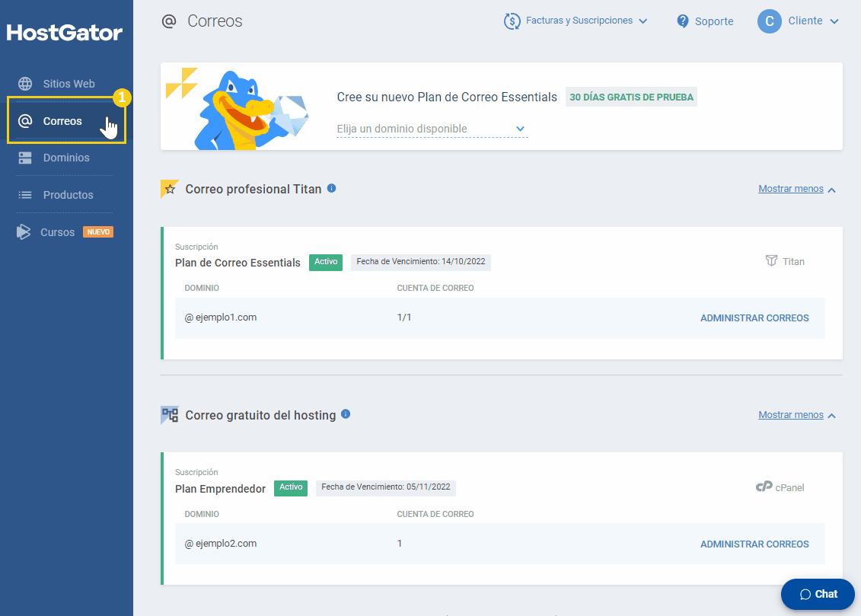Click ADMINISTRAR CORREOS for ejemplo1.com

coord(754,318)
